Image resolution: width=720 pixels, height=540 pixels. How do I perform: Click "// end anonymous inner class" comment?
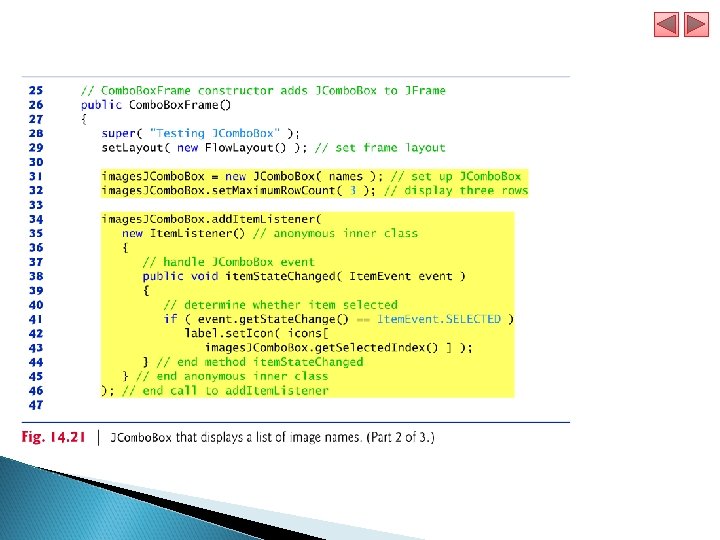[232, 377]
